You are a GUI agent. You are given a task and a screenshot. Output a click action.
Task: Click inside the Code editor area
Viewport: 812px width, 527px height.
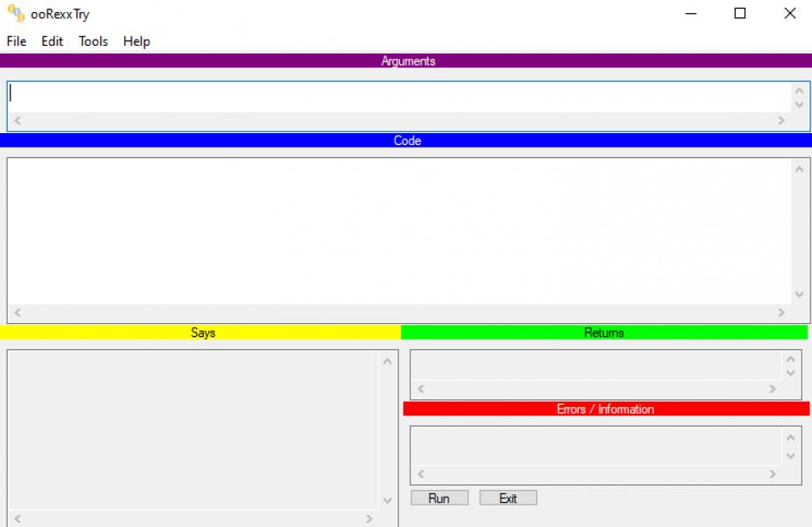coord(399,232)
